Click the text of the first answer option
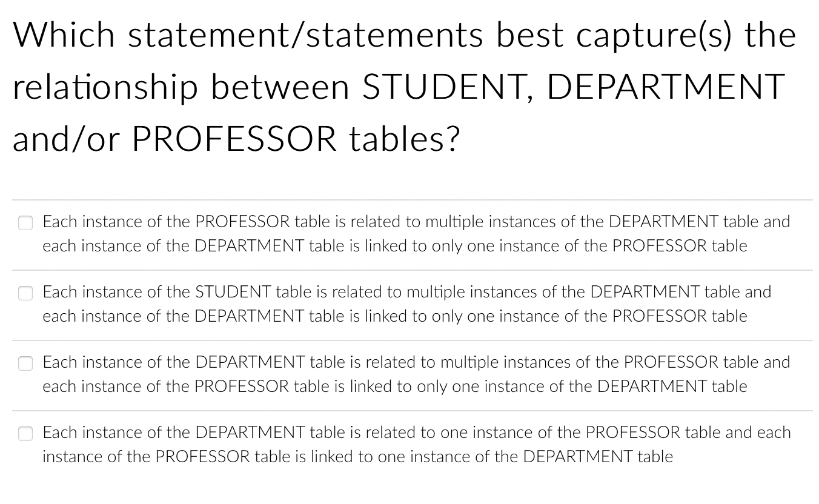This screenshot has height=504, width=819. [415, 233]
